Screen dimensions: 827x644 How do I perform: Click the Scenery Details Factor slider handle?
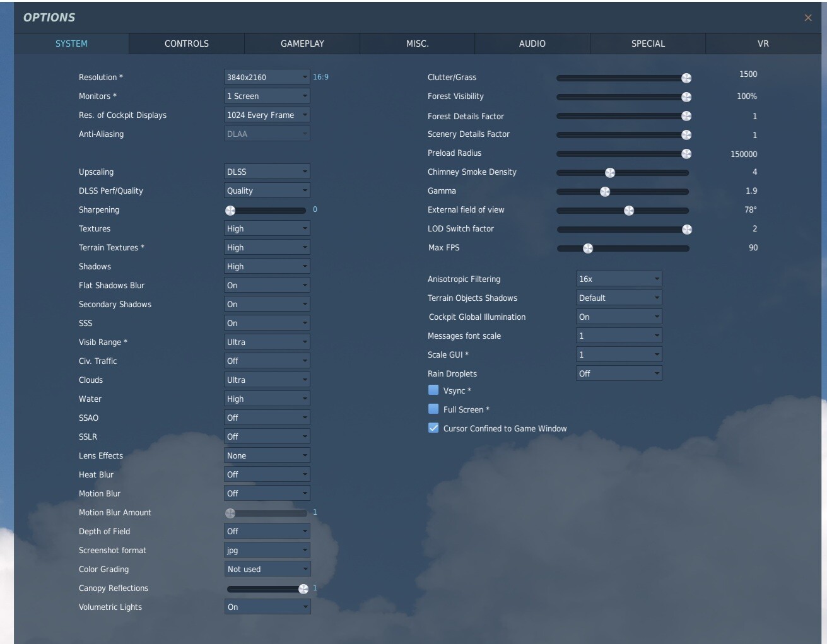pos(686,134)
